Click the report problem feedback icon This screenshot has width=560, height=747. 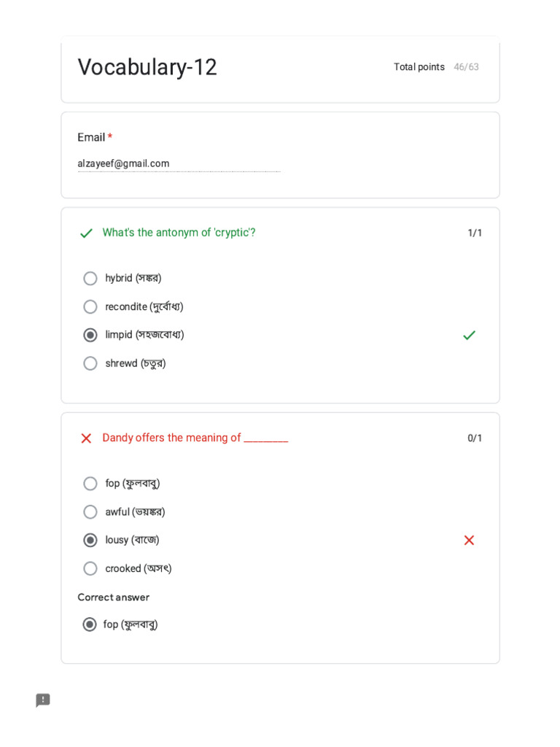pos(43,700)
